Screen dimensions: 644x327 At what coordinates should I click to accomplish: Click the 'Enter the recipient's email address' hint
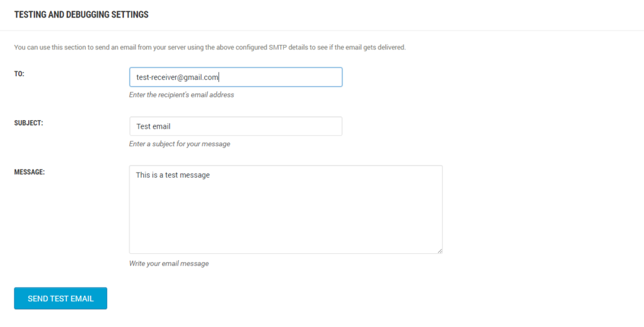pyautogui.click(x=181, y=94)
